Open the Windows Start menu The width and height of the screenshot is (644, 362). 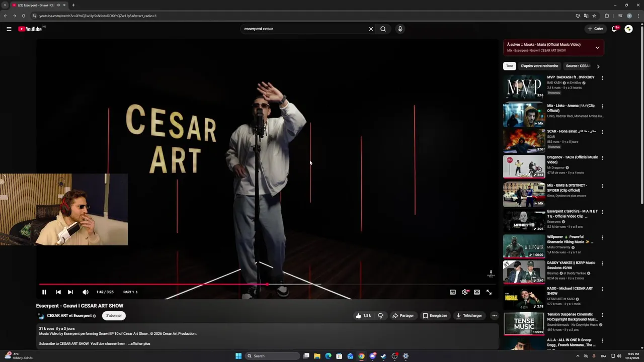tap(238, 356)
